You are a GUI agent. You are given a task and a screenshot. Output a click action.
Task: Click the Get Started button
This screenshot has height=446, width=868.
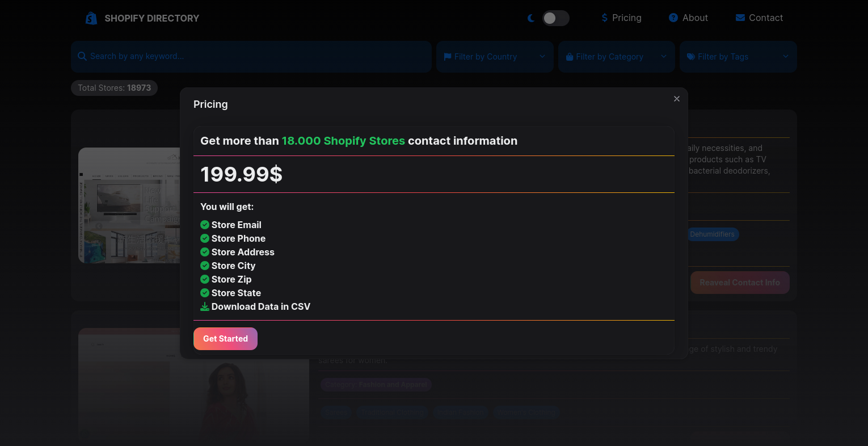225,339
